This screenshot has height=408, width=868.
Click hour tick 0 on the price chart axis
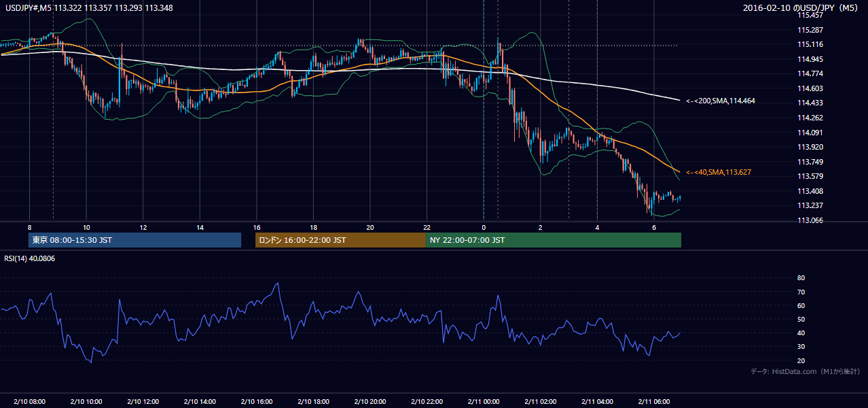[x=484, y=227]
